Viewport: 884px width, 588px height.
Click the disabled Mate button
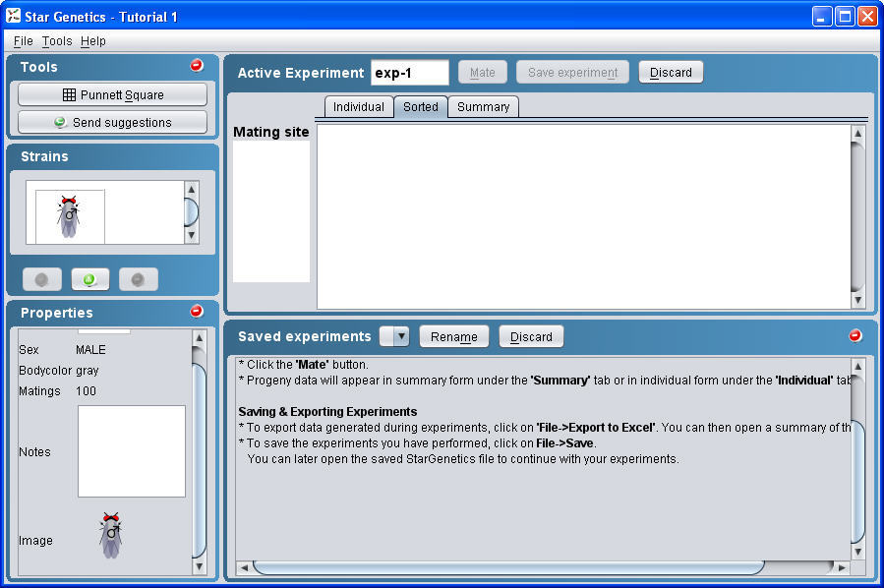(483, 72)
